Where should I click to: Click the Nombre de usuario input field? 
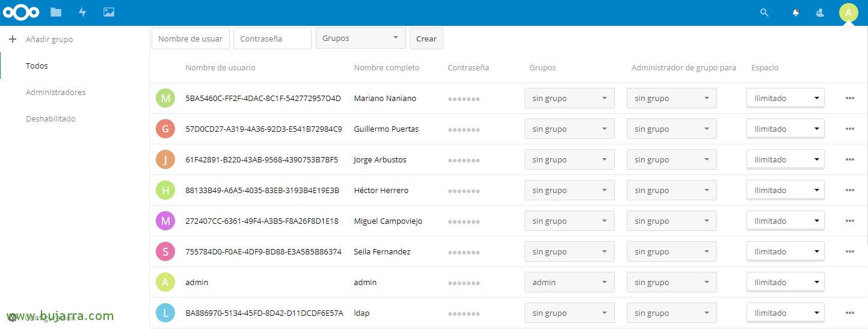(x=190, y=38)
